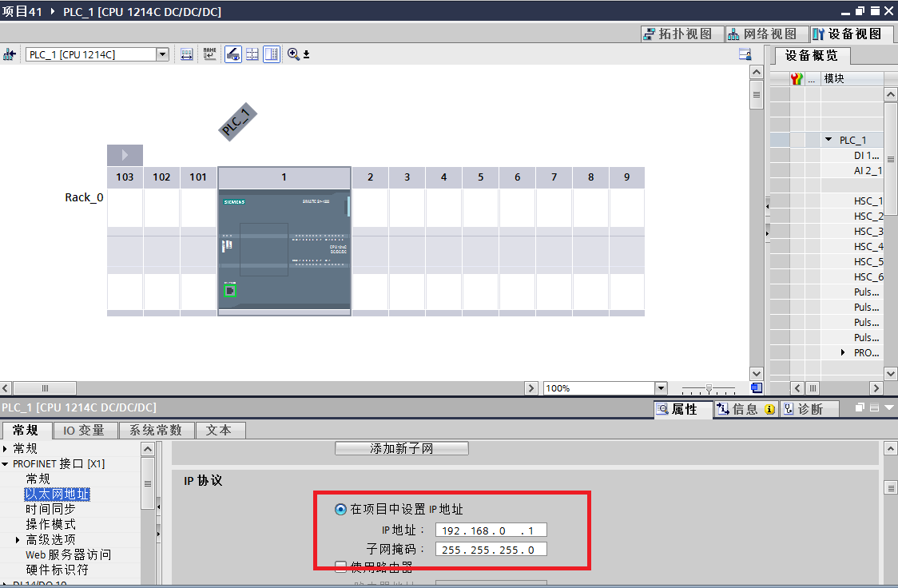Screen dimensions: 898x588
Task: Select 'Set IP address in project' radio button
Action: click(341, 510)
